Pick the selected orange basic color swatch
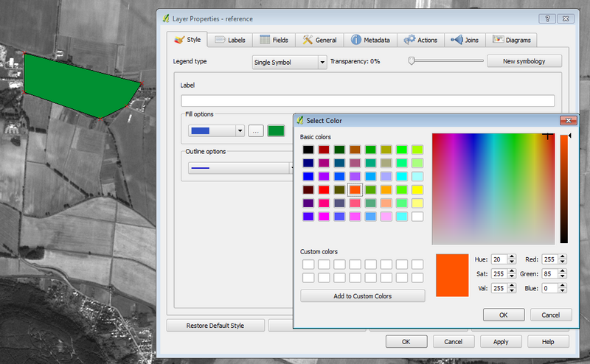Viewport: 590px width, 364px height. pyautogui.click(x=355, y=189)
